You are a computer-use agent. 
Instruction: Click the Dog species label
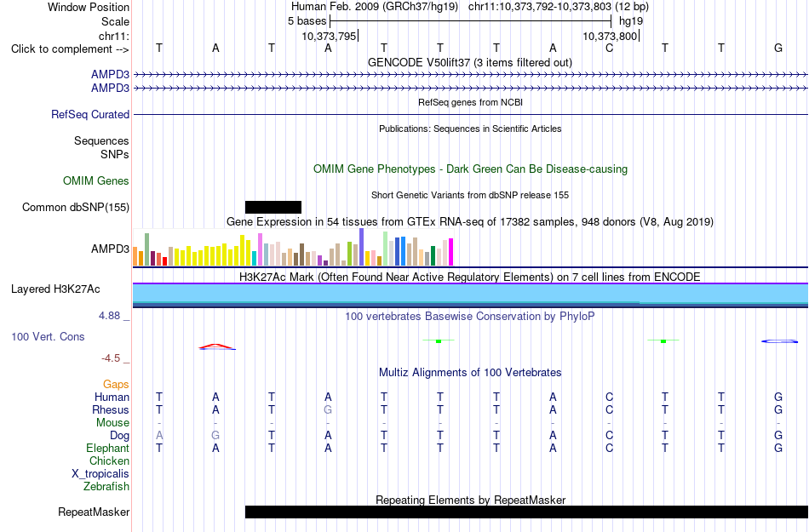[120, 436]
